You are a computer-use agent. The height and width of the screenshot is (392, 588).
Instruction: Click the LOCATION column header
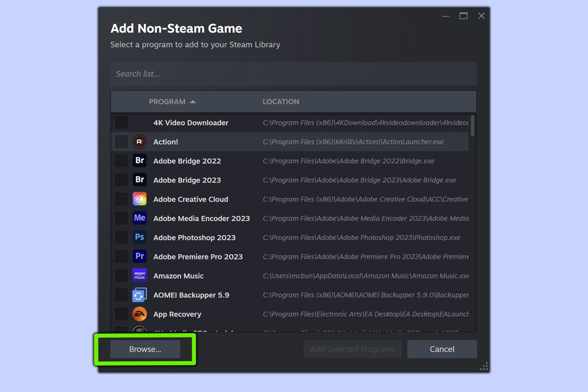(x=281, y=101)
